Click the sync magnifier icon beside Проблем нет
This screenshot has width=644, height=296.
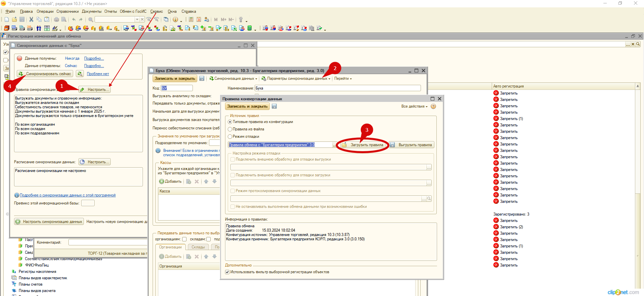pos(80,74)
